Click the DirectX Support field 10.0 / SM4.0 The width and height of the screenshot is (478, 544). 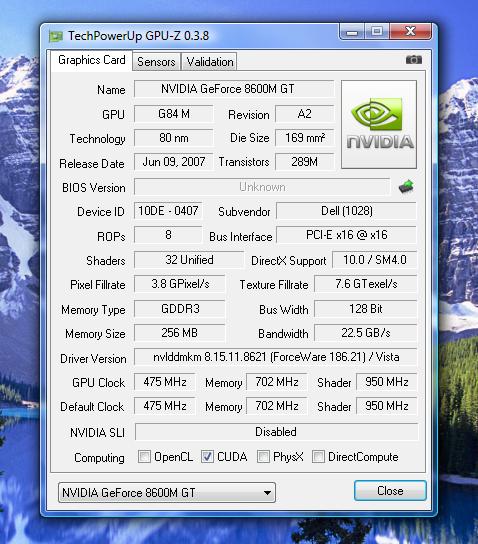tap(375, 260)
